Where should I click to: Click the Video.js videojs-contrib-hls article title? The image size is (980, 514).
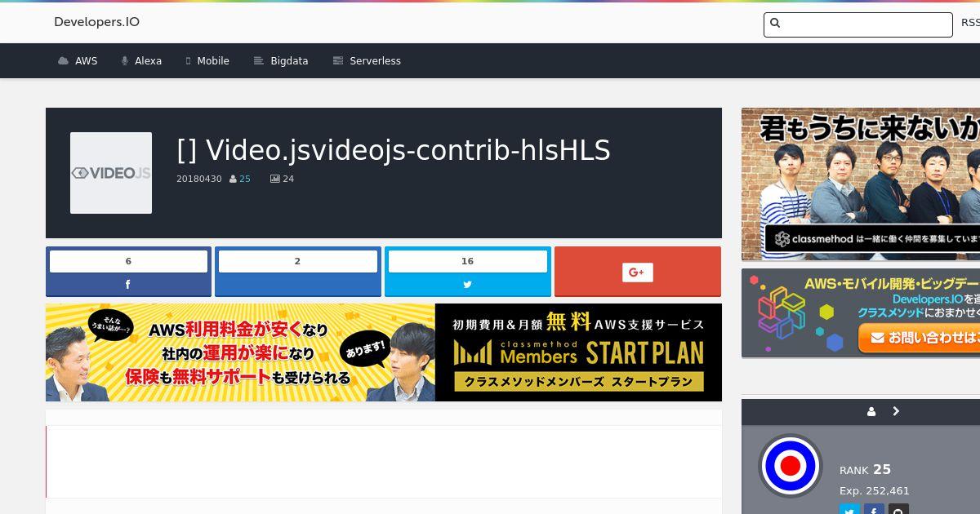point(394,150)
